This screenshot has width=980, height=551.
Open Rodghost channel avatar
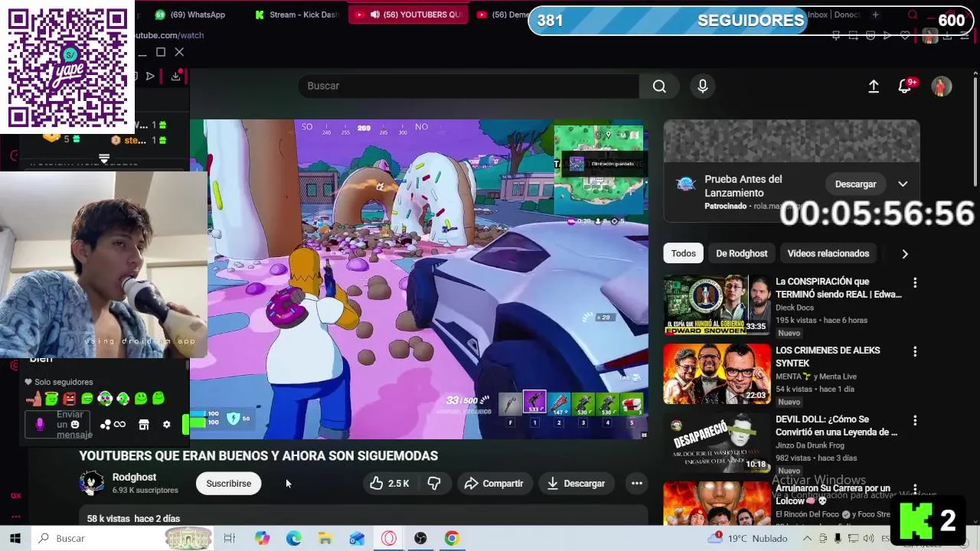tap(92, 483)
